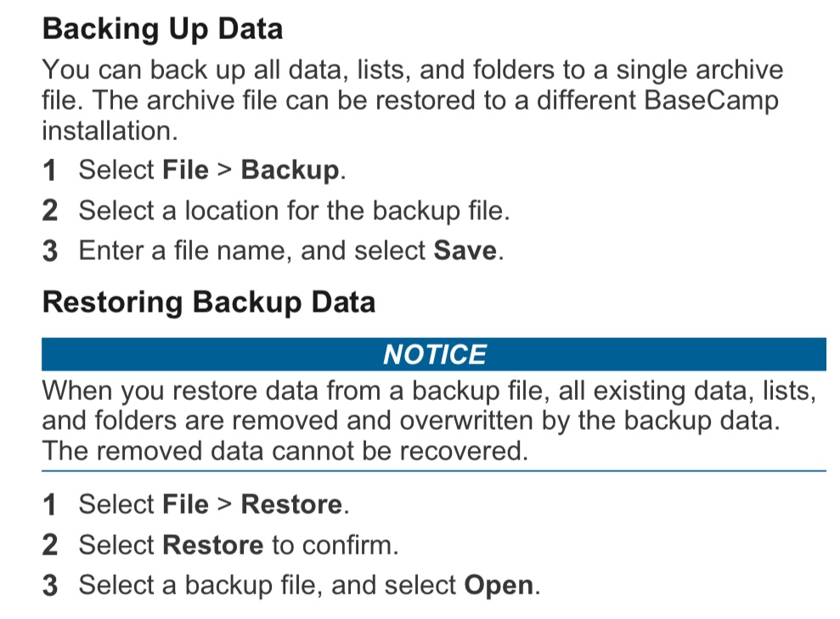The height and width of the screenshot is (619, 840).
Task: Click the Restoring Backup Data heading
Action: click(209, 302)
